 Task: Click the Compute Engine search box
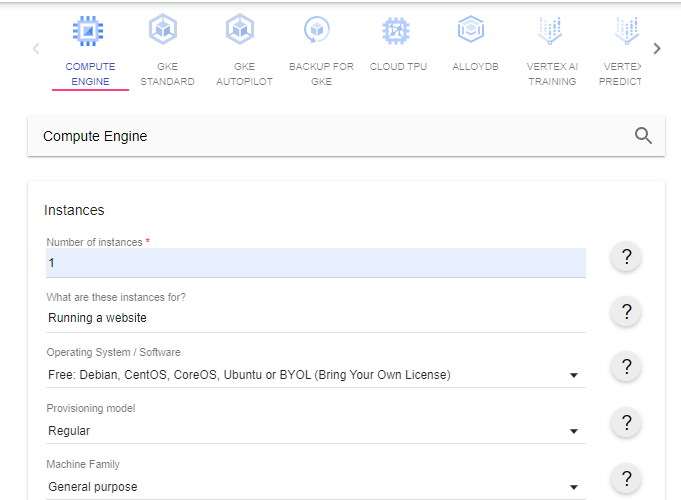pyautogui.click(x=346, y=136)
